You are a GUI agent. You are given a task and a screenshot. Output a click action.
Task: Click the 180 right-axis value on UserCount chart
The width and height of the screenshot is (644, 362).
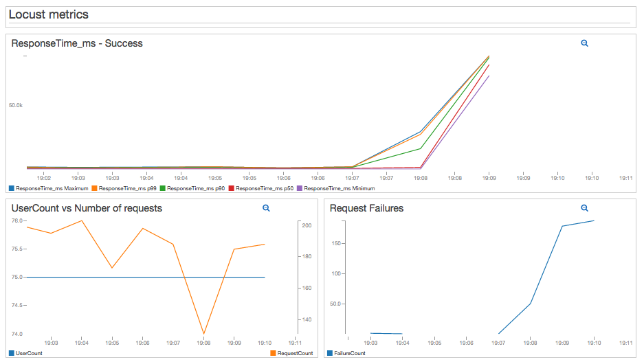(x=307, y=256)
